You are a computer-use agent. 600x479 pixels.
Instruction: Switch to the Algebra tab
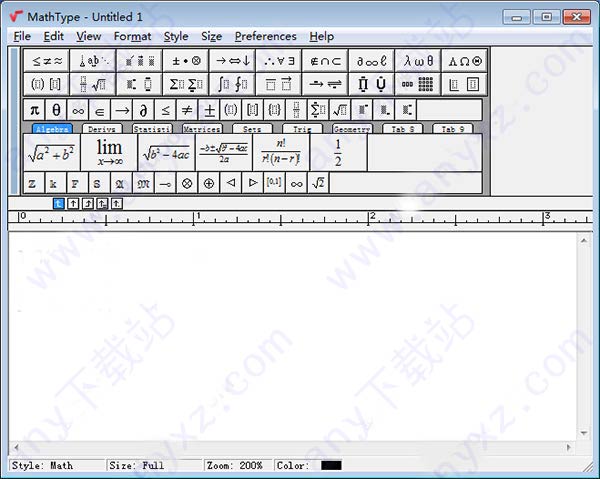52,129
